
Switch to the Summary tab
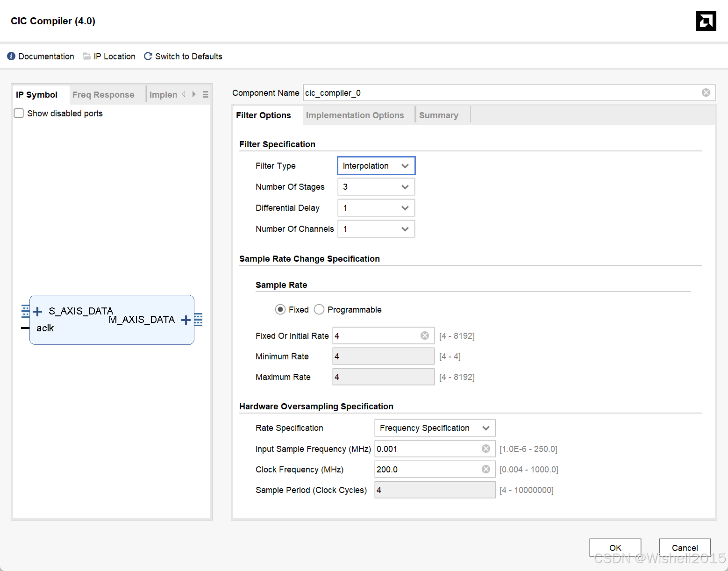click(439, 115)
